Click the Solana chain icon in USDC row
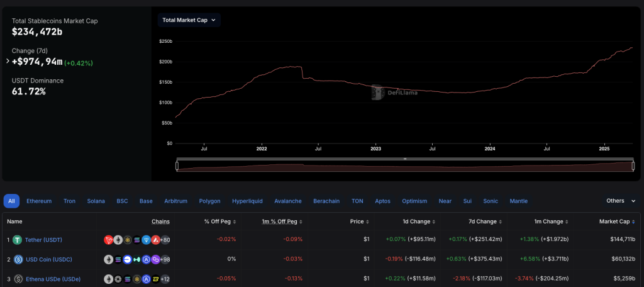This screenshot has width=644, height=287. point(118,259)
